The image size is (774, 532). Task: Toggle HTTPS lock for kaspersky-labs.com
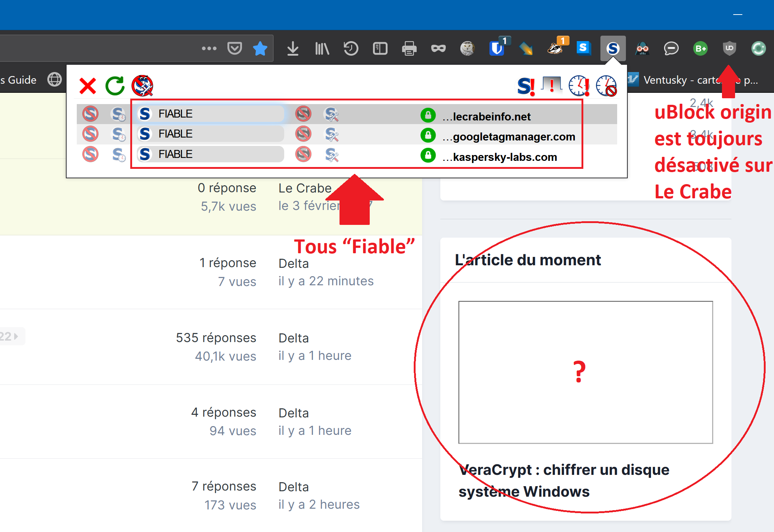(428, 156)
